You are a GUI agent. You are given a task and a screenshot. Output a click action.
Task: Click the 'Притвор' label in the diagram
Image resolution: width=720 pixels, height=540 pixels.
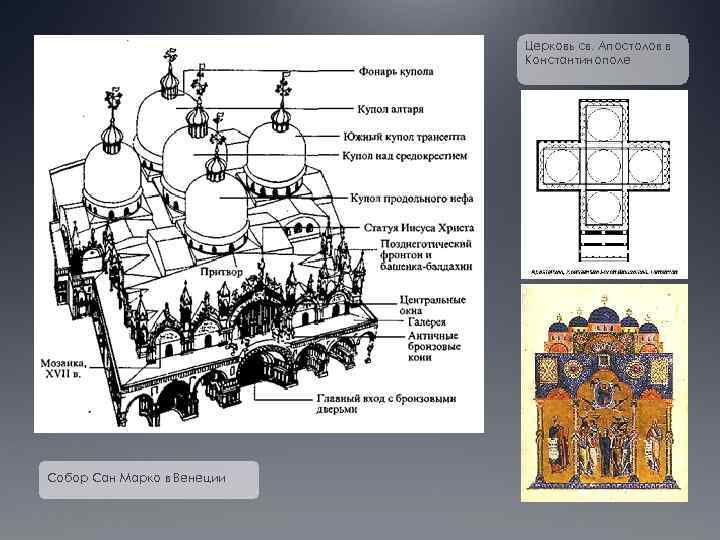pos(222,272)
